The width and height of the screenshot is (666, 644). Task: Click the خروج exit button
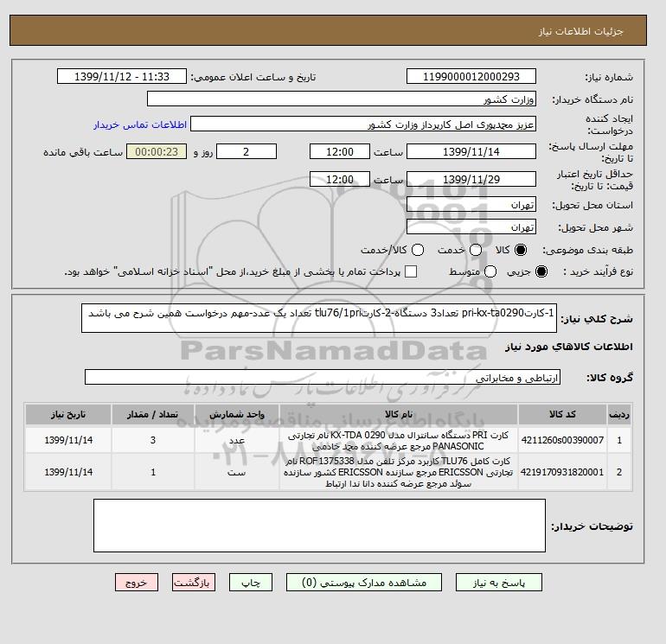point(137,583)
